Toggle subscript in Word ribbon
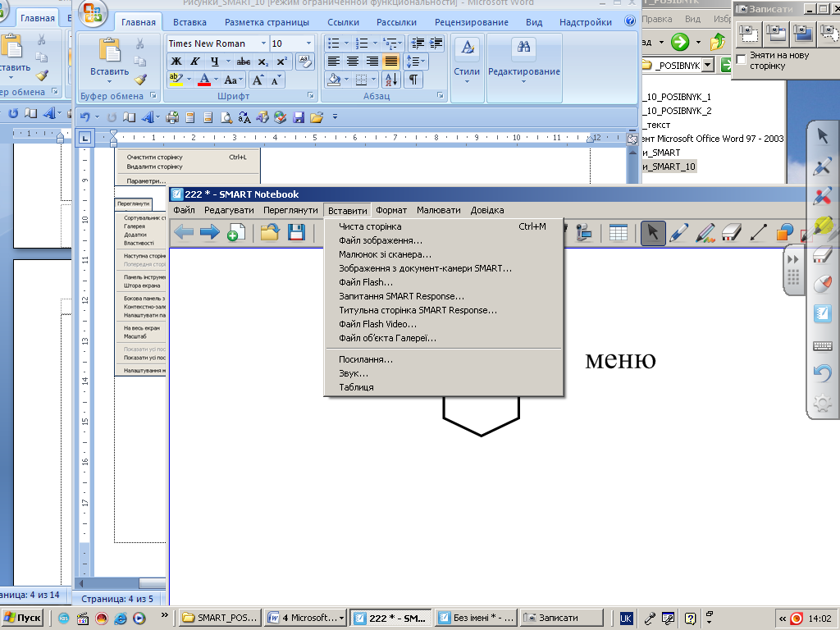The width and height of the screenshot is (840, 630). click(262, 62)
